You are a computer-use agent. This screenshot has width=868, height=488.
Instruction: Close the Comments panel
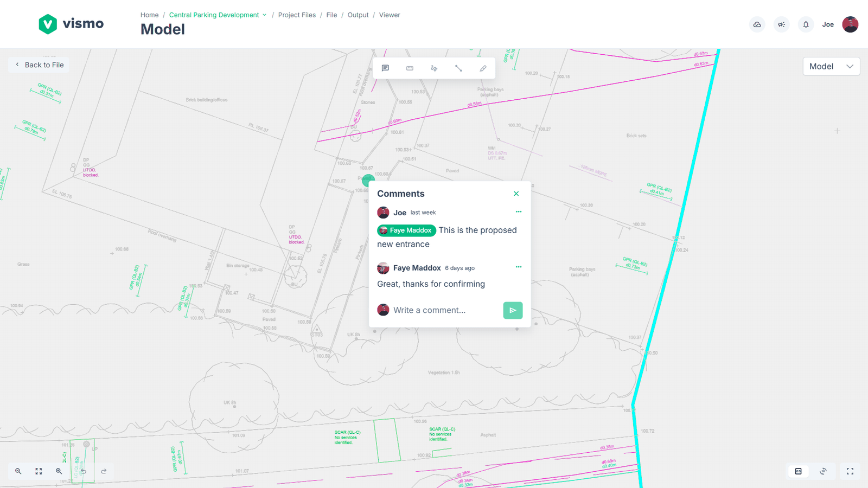pos(516,194)
